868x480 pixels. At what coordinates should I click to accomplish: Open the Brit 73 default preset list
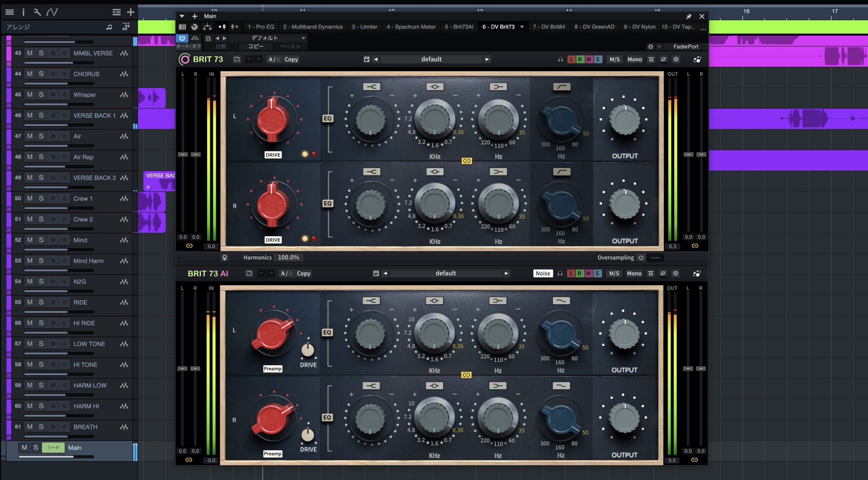click(431, 59)
